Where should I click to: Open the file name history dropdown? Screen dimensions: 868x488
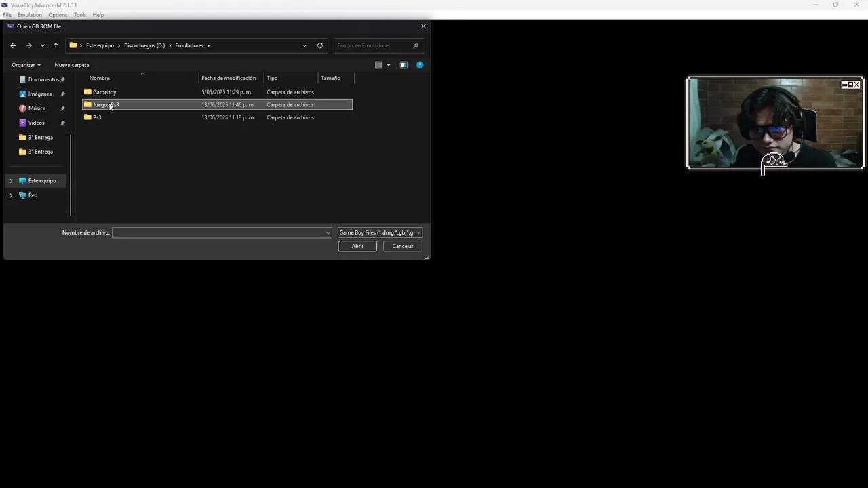[328, 232]
